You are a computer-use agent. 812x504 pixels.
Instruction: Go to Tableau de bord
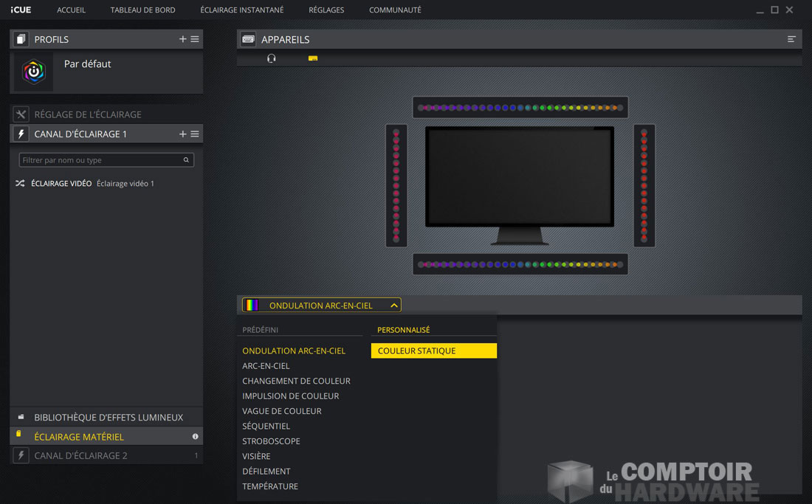click(x=142, y=10)
